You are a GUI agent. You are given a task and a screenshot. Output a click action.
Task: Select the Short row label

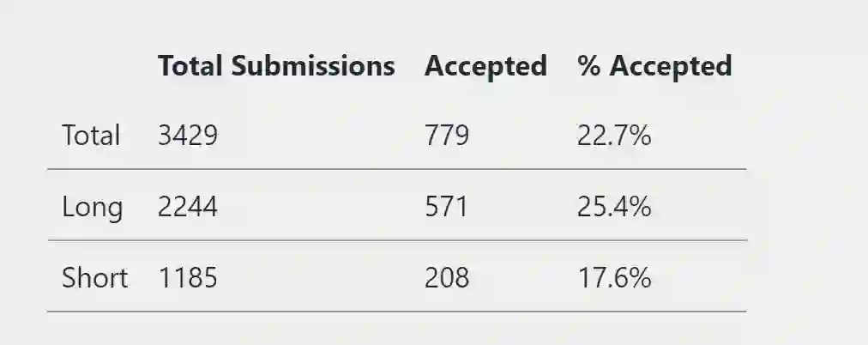coord(94,278)
